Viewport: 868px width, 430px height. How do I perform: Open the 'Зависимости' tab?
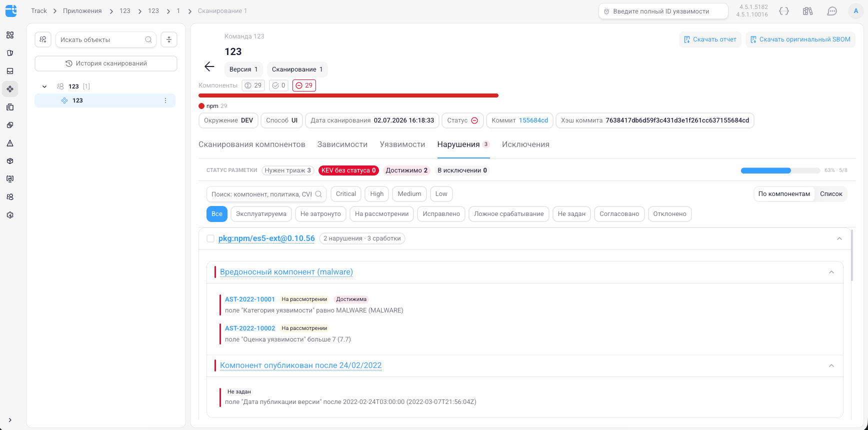click(x=342, y=144)
